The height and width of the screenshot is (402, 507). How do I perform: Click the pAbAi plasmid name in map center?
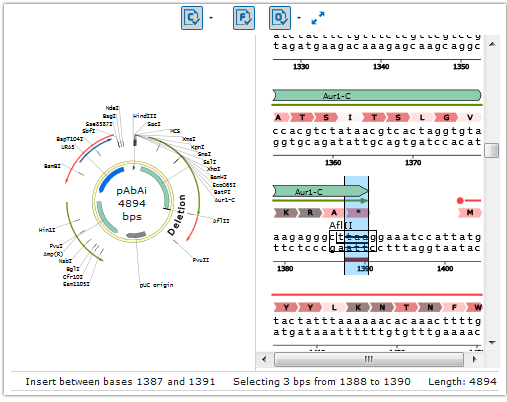tap(132, 191)
